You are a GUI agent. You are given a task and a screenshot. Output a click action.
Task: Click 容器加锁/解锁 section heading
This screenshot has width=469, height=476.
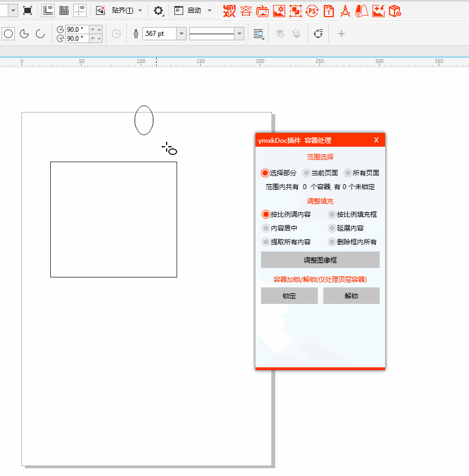pyautogui.click(x=320, y=279)
